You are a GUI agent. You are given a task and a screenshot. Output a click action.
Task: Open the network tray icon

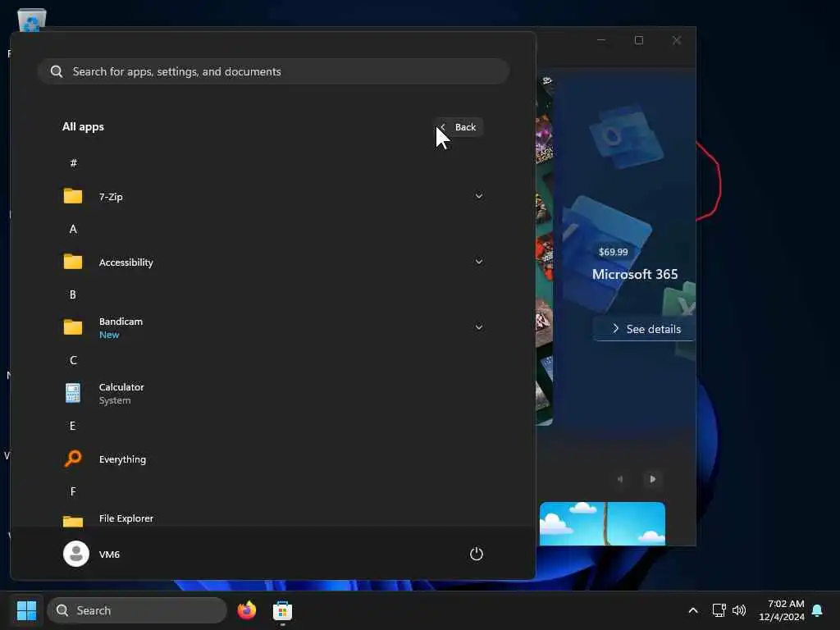tap(719, 610)
